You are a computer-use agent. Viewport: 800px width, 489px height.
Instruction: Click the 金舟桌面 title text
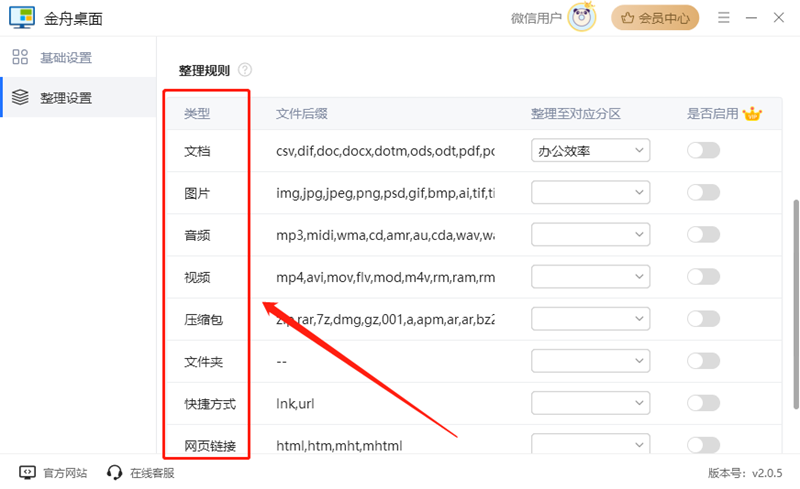(73, 19)
